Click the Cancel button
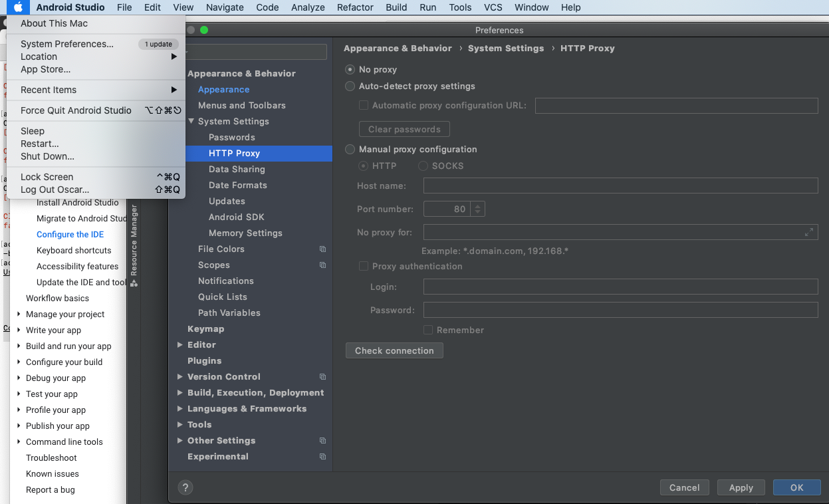Screen dimensions: 829x504 [685, 487]
